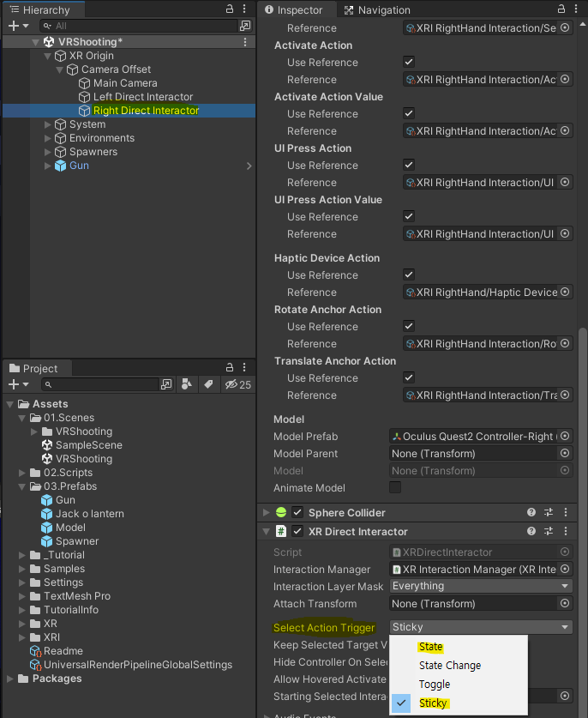Click the Inspector vertical scrollbar
588x718 pixels.
point(582,522)
